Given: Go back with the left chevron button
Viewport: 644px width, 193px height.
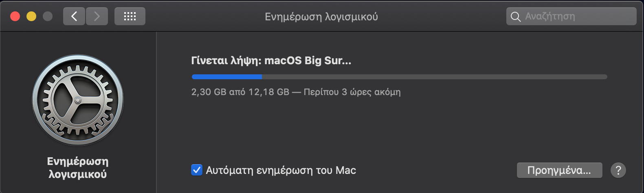Looking at the screenshot, I should (x=74, y=16).
